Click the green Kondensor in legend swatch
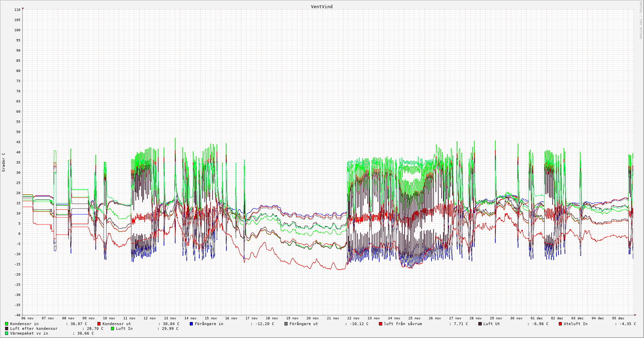Viewport: 644px width, 338px height. 6,324
